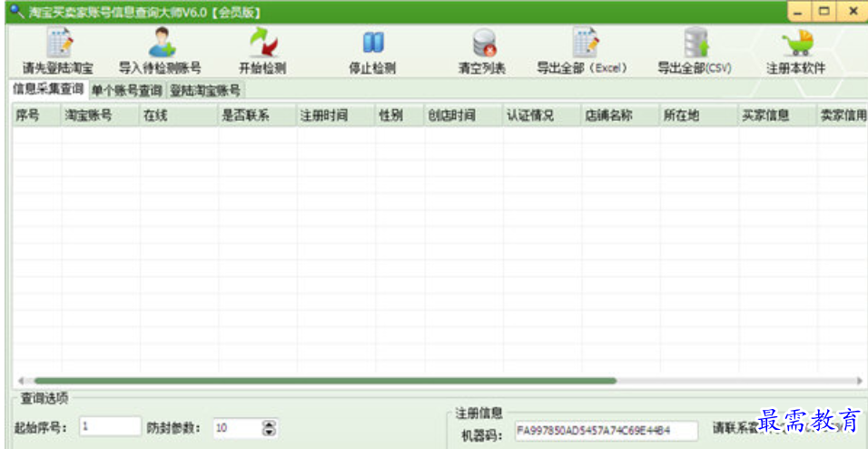Viewport: 868px width, 449px height.
Task: Click the app magnifier icon in title bar
Action: click(17, 11)
